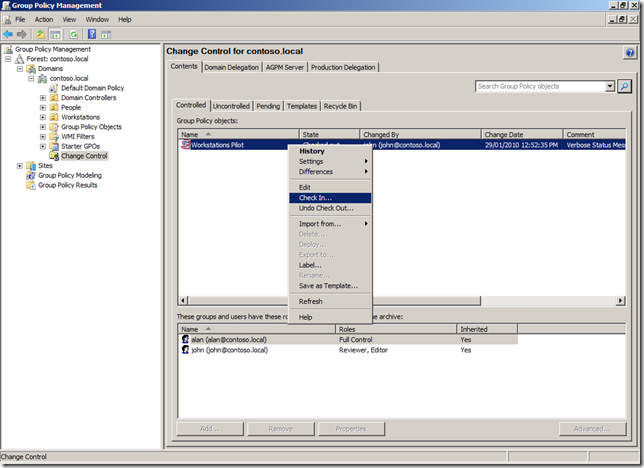644x468 pixels.
Task: Open the blue Help toolbar icon
Action: pos(91,34)
